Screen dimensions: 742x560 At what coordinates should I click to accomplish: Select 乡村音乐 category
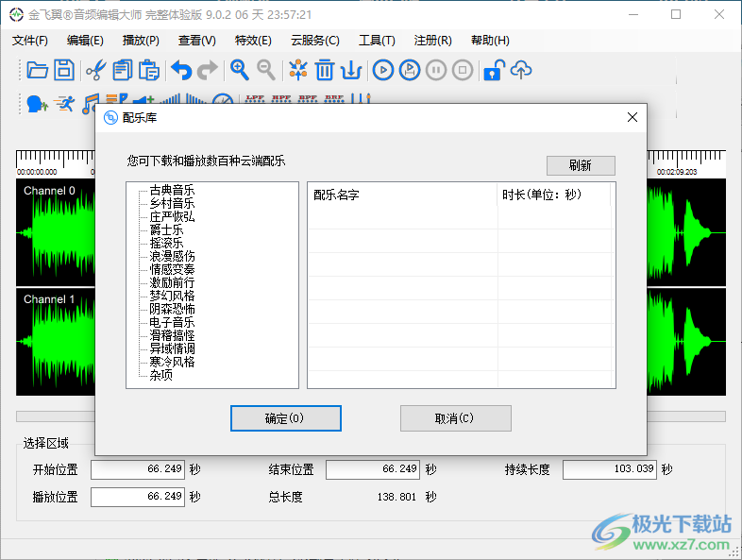[172, 204]
